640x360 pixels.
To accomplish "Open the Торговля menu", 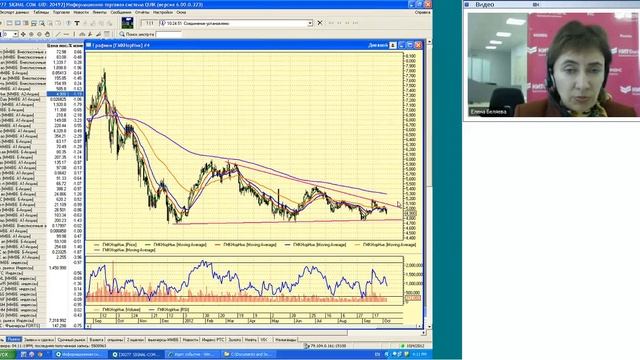I will [61, 12].
